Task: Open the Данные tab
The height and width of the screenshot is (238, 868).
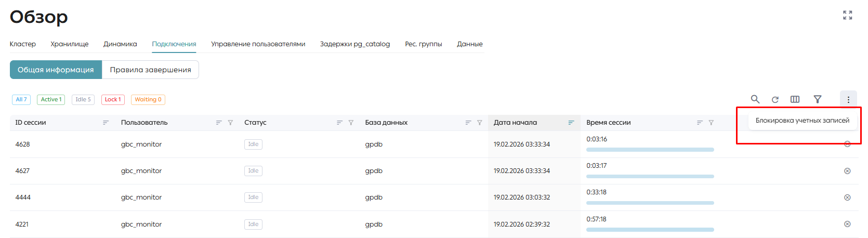Action: 470,44
